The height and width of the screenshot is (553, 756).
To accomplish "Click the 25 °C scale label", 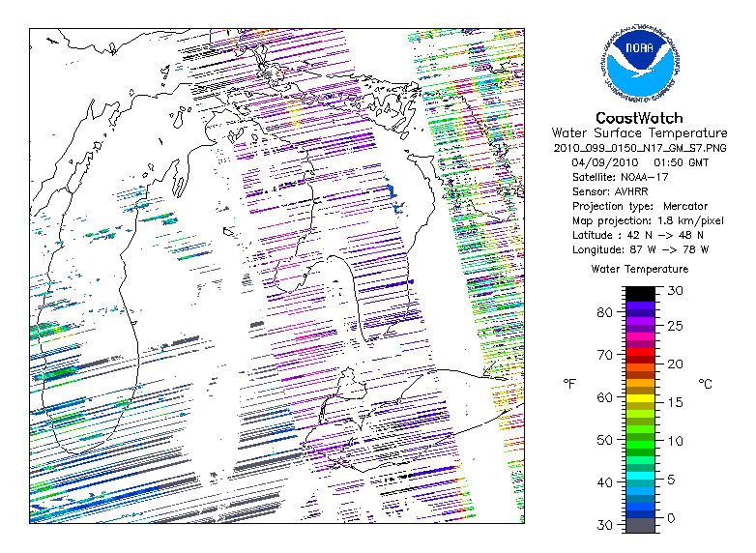I will (675, 326).
